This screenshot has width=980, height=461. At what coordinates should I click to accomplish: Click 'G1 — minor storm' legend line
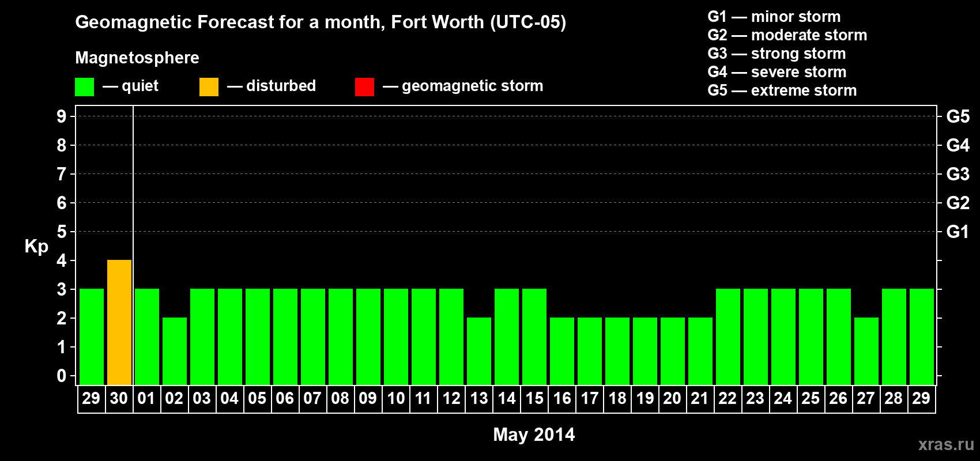tap(774, 17)
